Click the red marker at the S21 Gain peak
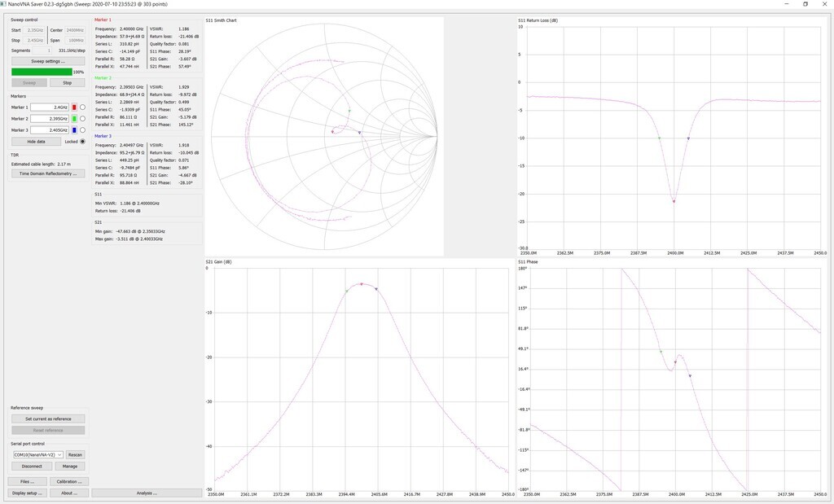Image resolution: width=834 pixels, height=504 pixels. click(362, 284)
